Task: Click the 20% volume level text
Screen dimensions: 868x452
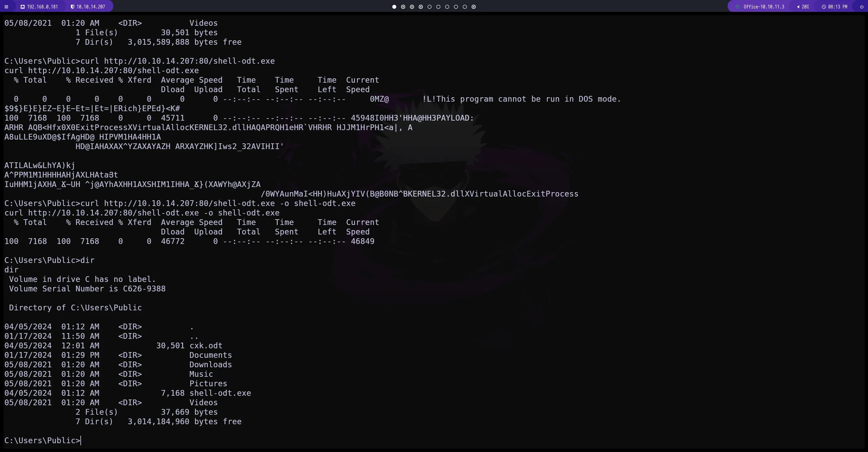Action: click(x=805, y=7)
